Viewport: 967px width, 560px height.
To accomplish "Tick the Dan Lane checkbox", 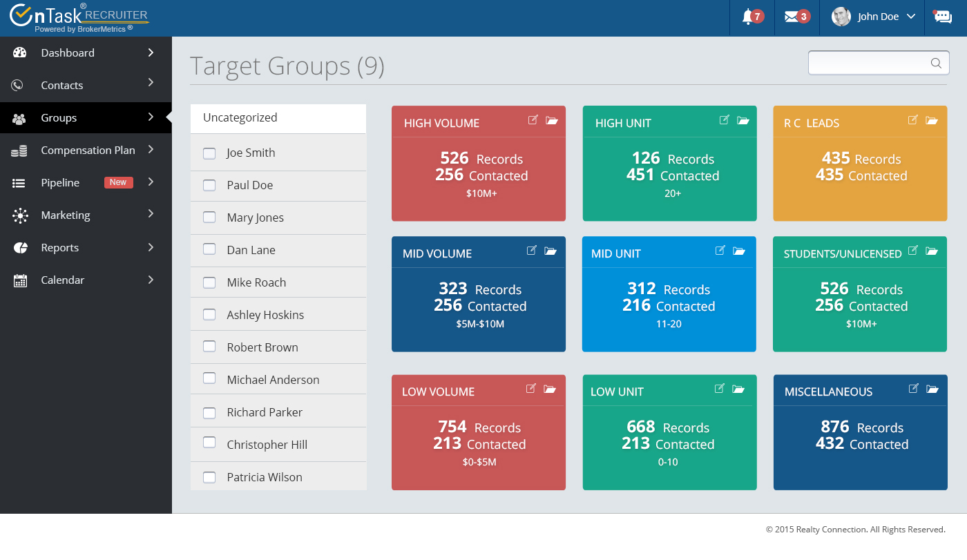I will coord(209,249).
